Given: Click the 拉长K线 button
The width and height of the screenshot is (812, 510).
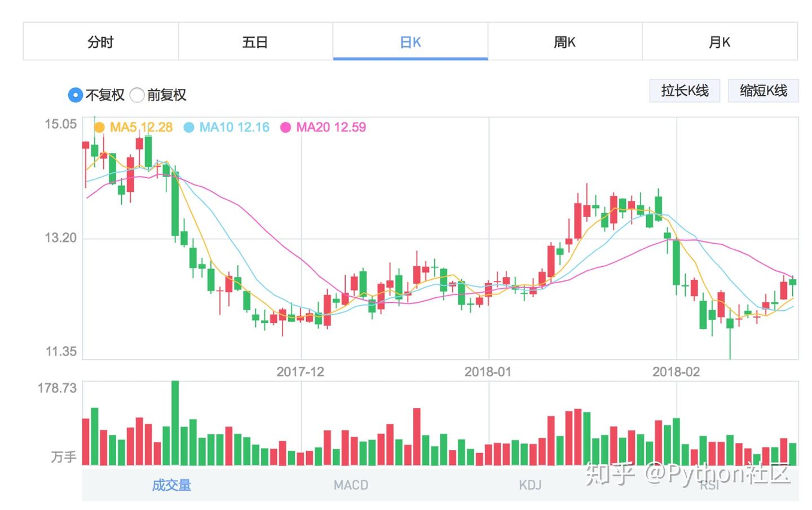Looking at the screenshot, I should pyautogui.click(x=685, y=90).
